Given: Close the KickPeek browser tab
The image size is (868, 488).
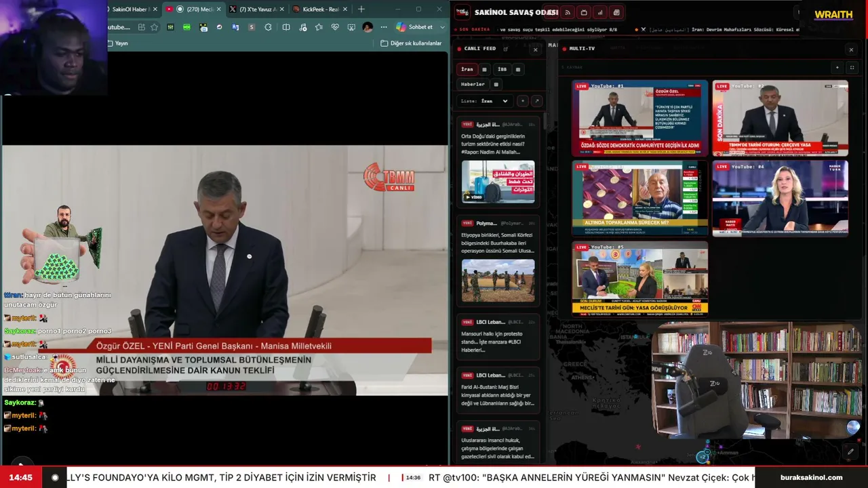Looking at the screenshot, I should tap(346, 9).
